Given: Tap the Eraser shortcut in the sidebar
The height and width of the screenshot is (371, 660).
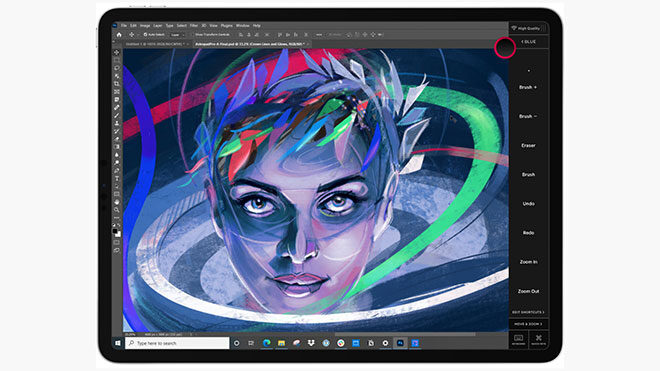Looking at the screenshot, I should pyautogui.click(x=528, y=146).
